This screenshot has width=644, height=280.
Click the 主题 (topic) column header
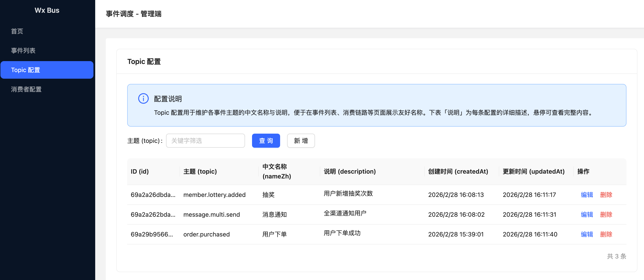click(x=200, y=171)
